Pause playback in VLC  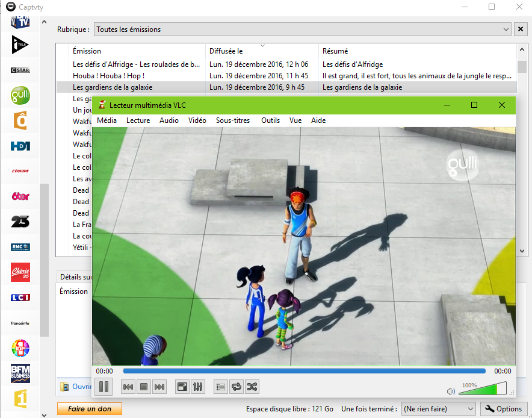click(104, 387)
